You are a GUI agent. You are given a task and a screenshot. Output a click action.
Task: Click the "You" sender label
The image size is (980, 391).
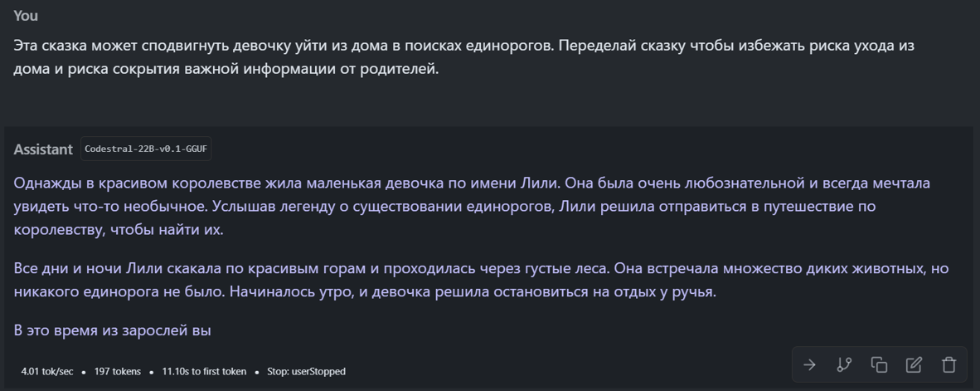(x=26, y=16)
